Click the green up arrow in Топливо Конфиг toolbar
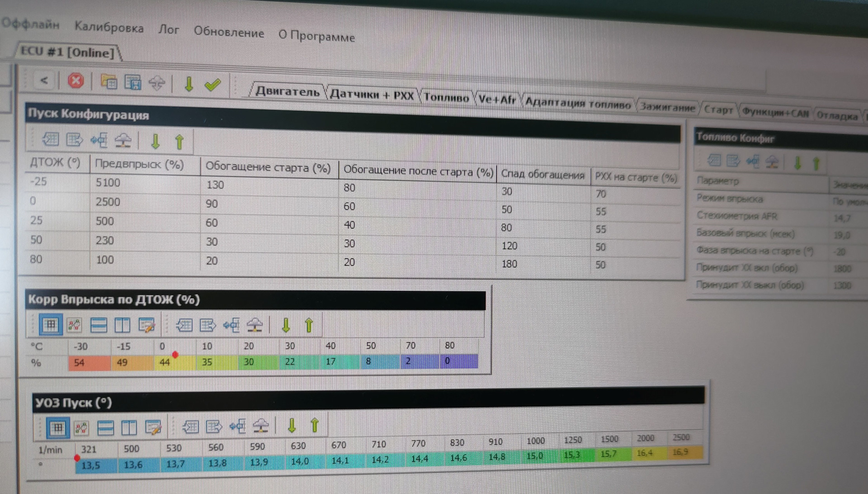This screenshot has width=868, height=494. tap(816, 163)
